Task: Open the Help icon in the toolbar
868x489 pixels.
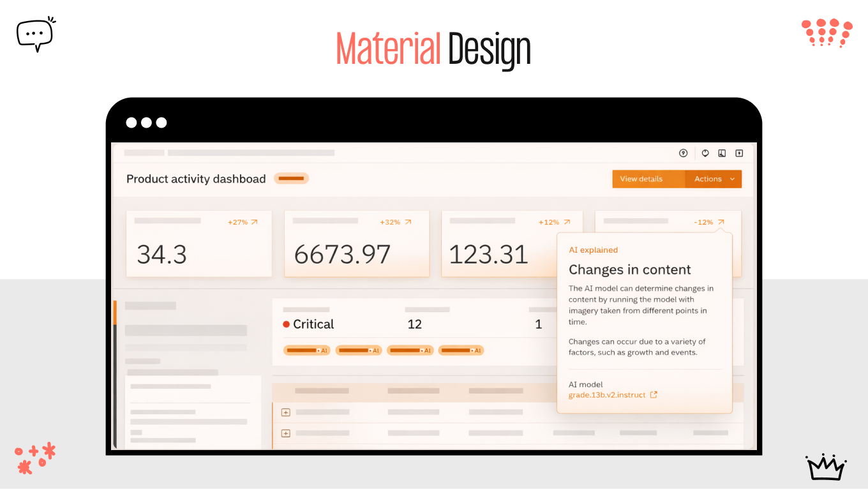Action: [x=683, y=153]
